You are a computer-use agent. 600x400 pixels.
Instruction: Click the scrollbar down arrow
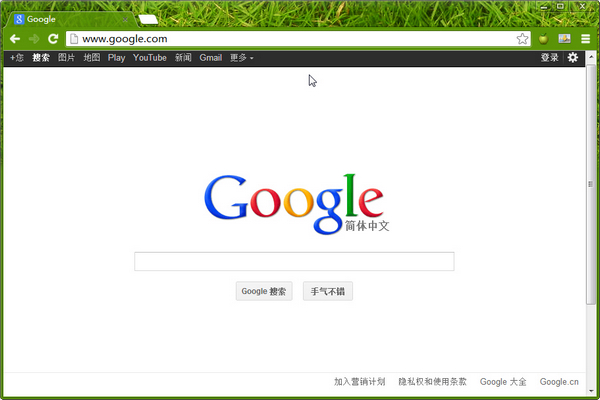(x=591, y=391)
